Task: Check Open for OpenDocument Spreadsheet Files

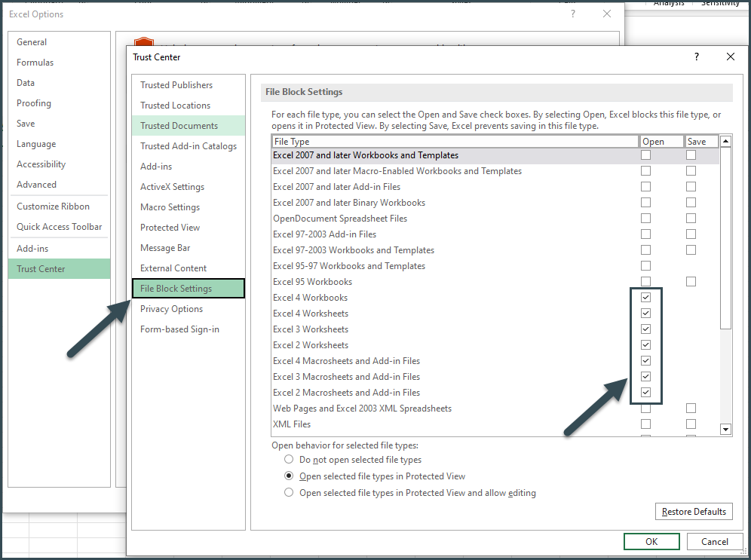Action: pyautogui.click(x=645, y=218)
